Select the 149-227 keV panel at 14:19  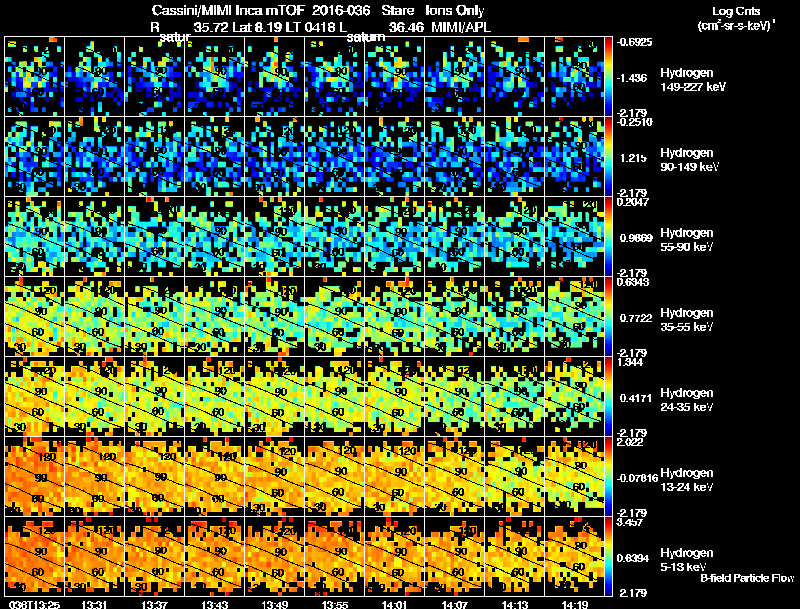click(x=574, y=77)
